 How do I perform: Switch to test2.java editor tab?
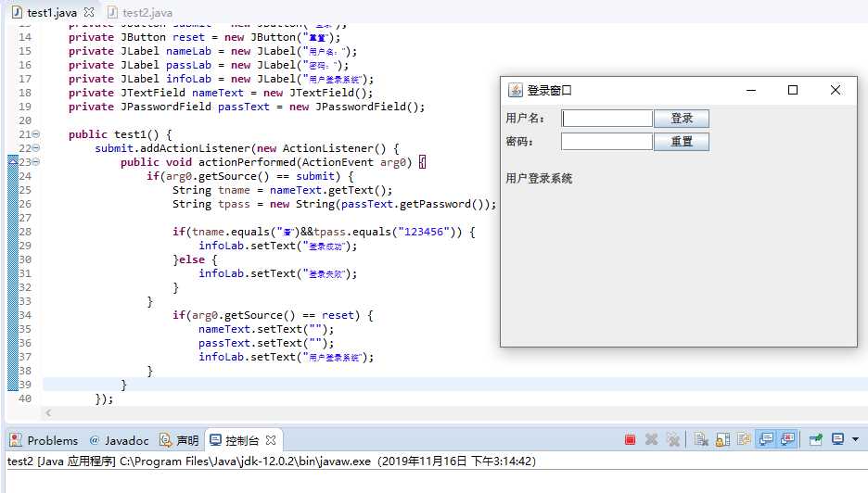click(141, 12)
